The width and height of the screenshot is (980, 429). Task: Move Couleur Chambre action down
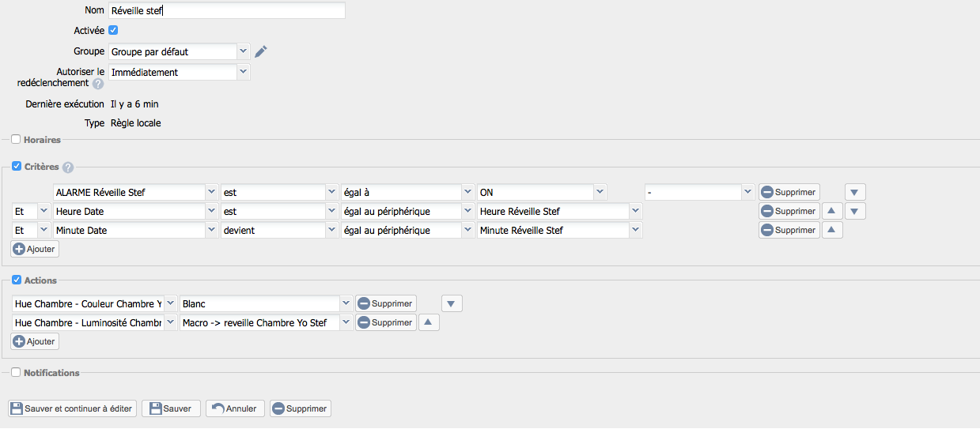[x=452, y=303]
